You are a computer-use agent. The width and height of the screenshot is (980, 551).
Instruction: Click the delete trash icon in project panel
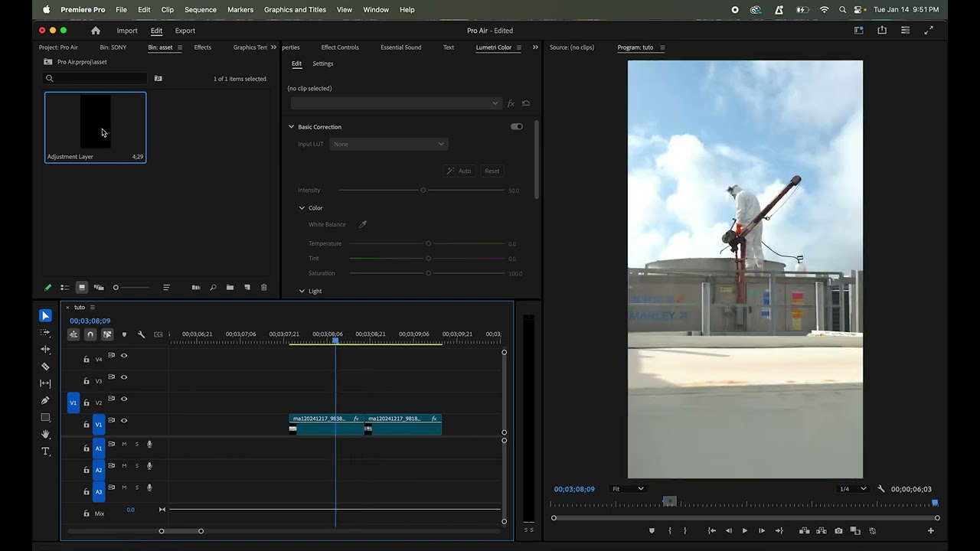[x=263, y=287]
